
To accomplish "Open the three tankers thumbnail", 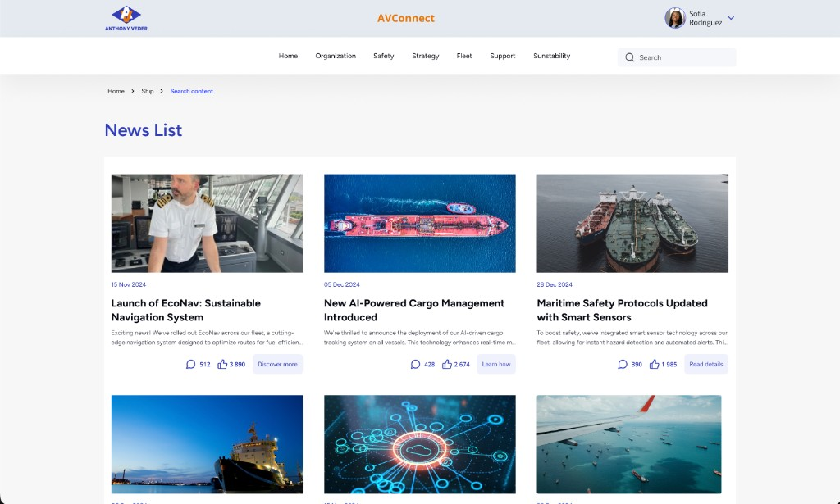I will (x=632, y=223).
